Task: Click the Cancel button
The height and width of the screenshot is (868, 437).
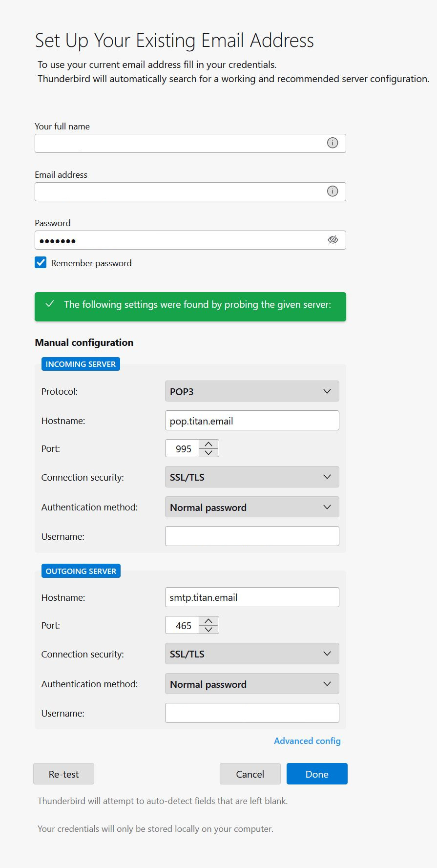Action: click(x=250, y=774)
